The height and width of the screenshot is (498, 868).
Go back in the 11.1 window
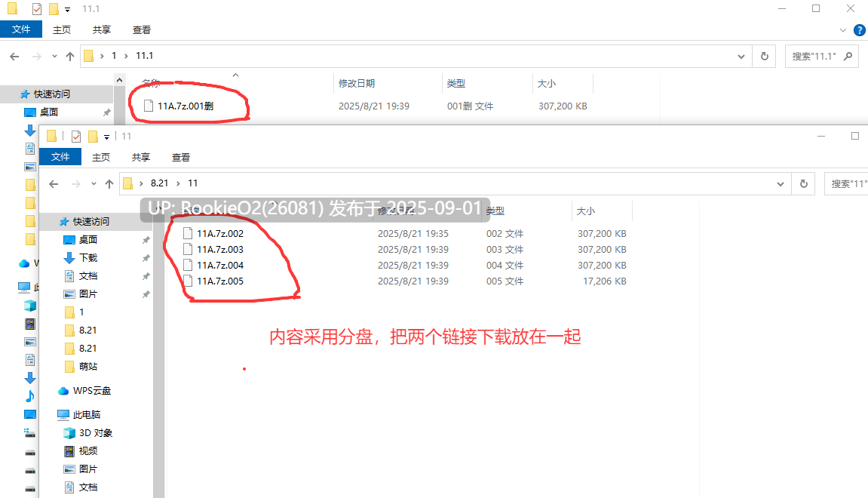click(x=14, y=56)
